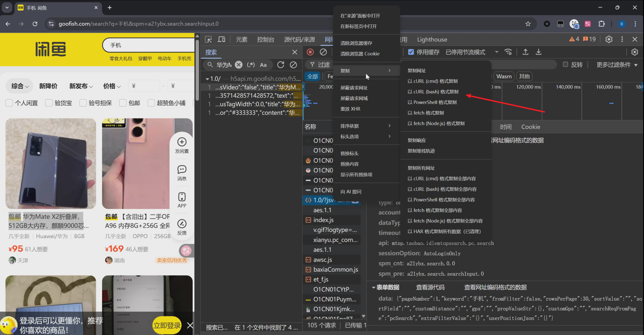
Task: Toggle the 停用缓存 checkbox
Action: point(411,52)
